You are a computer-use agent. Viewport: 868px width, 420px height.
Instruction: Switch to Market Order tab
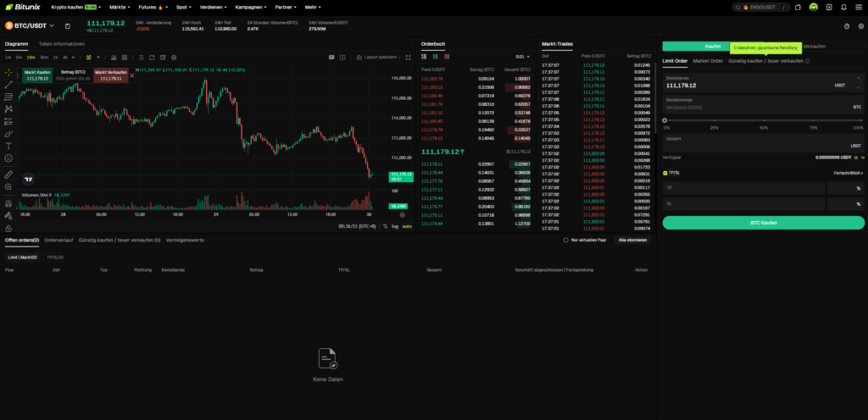[708, 61]
